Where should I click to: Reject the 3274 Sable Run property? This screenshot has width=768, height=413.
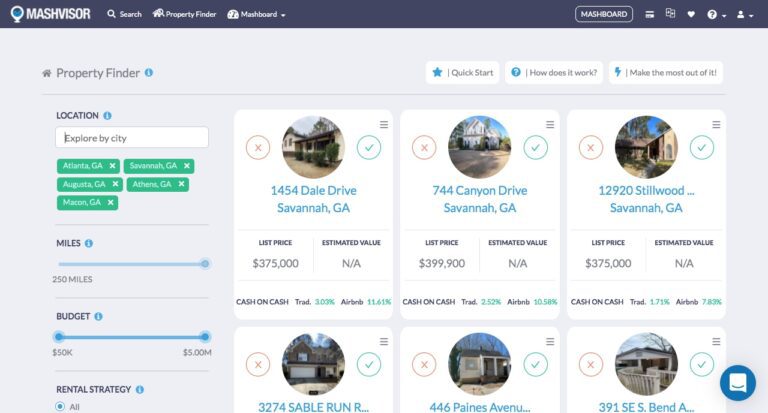click(258, 364)
